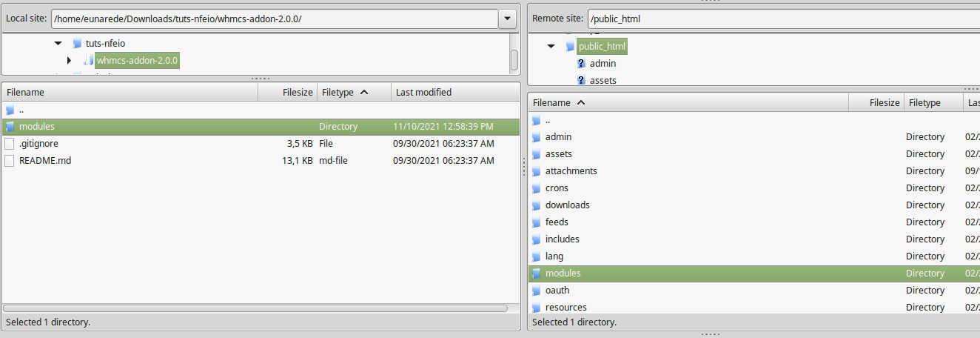
Task: Click the .gitignore file icon
Action: pos(10,144)
